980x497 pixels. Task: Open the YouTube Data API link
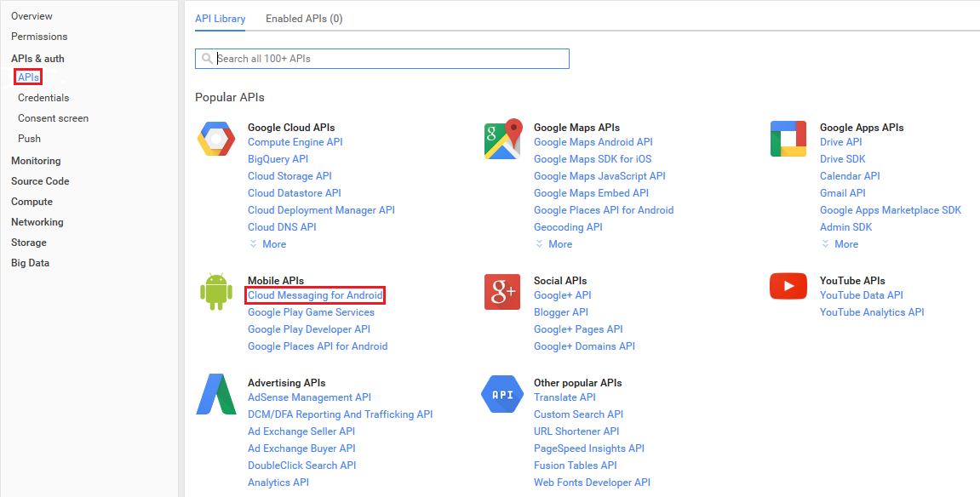point(862,295)
